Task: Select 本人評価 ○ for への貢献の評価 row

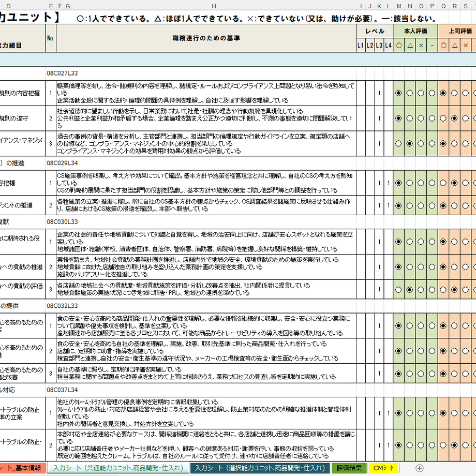Action: [x=398, y=290]
